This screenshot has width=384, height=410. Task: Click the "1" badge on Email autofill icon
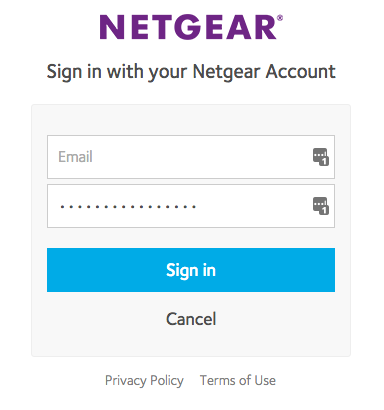pos(325,161)
